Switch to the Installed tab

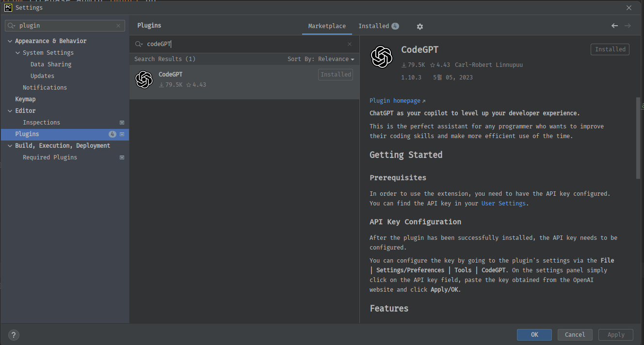click(x=378, y=26)
